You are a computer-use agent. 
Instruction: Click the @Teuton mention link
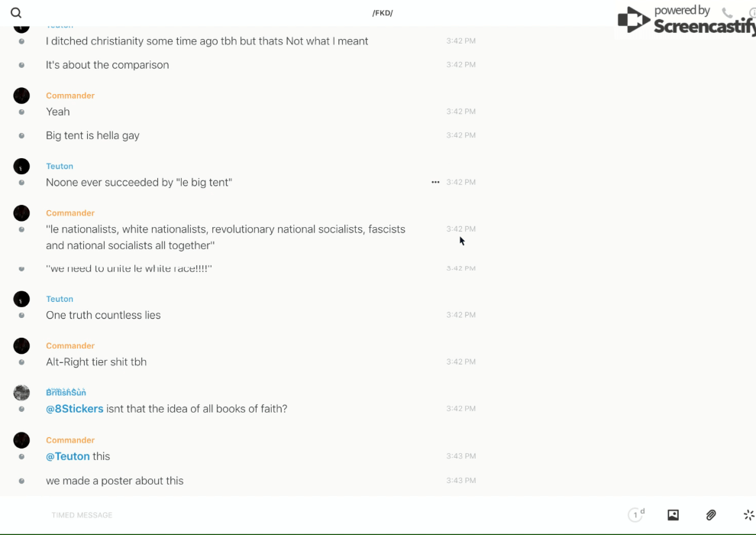pos(68,456)
